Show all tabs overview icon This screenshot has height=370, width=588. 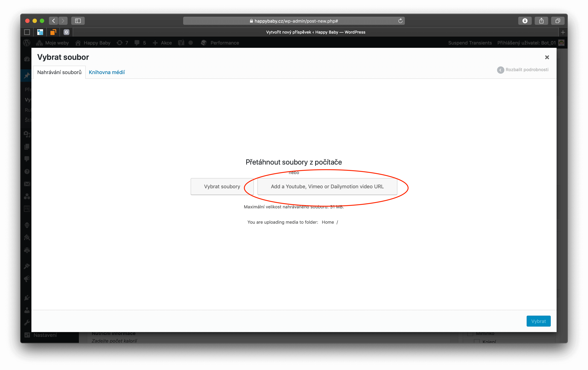pyautogui.click(x=558, y=21)
